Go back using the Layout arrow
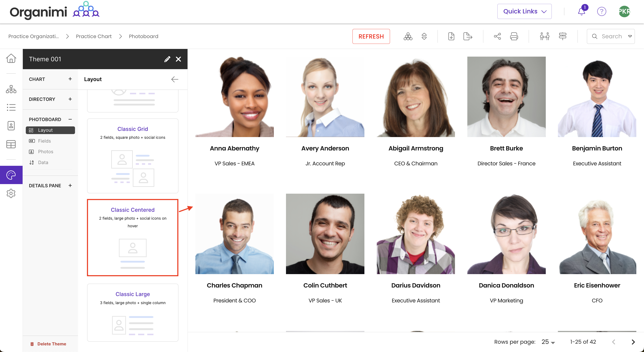644x352 pixels. 175,79
